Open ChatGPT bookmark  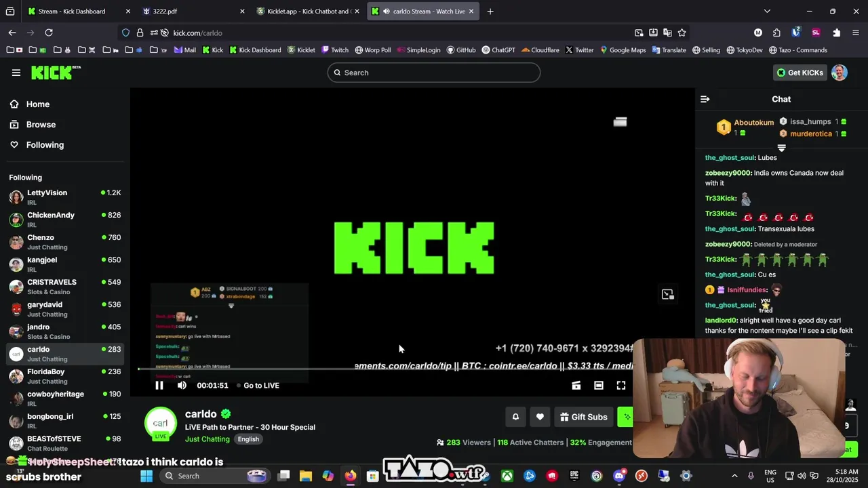498,50
